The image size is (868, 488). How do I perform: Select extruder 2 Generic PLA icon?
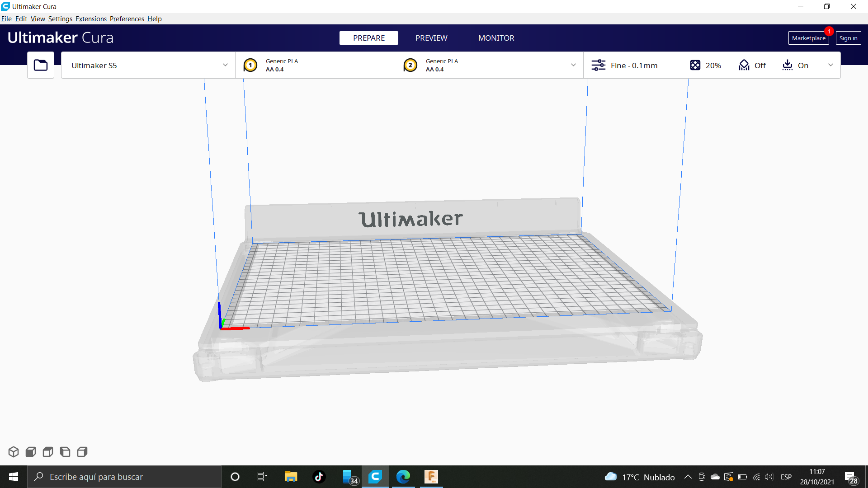[410, 65]
